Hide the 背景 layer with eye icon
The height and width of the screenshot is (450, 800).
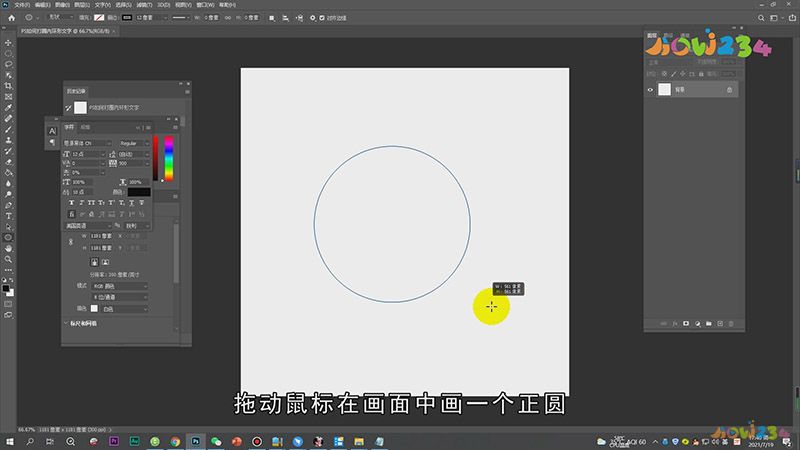[650, 90]
